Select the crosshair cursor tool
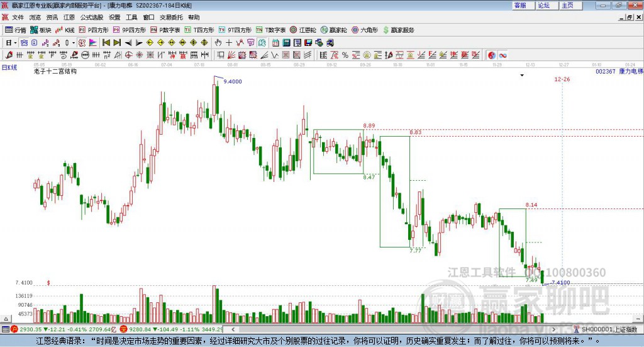The width and height of the screenshot is (644, 347). 229,43
